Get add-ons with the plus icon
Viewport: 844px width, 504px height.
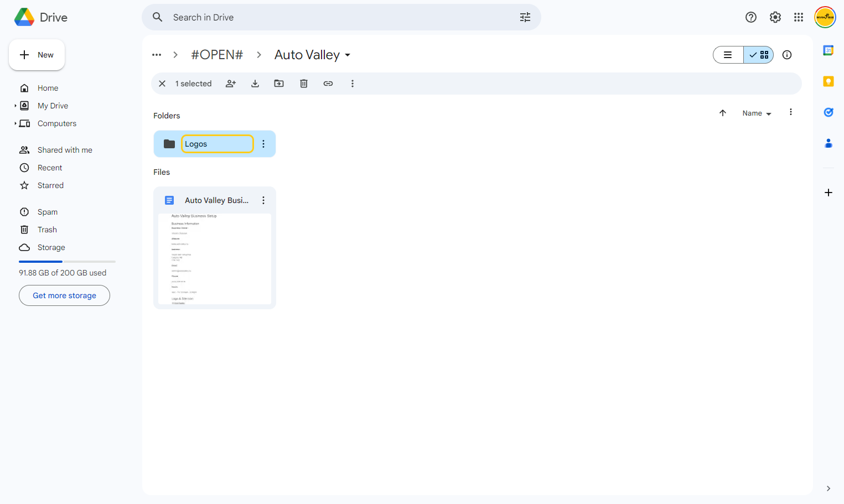pyautogui.click(x=829, y=193)
